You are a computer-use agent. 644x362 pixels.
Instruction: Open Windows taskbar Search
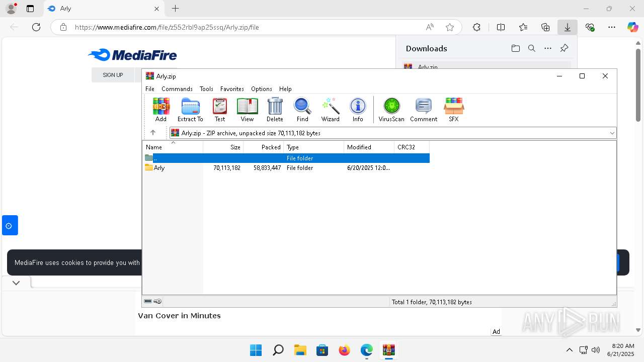point(278,350)
